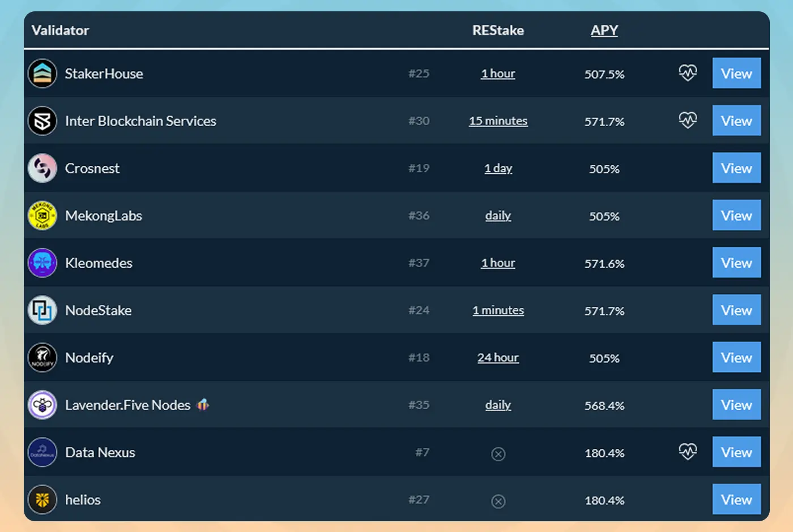Click the Lavender.Five Nodes bee logo
Image resolution: width=793 pixels, height=532 pixels.
[42, 405]
